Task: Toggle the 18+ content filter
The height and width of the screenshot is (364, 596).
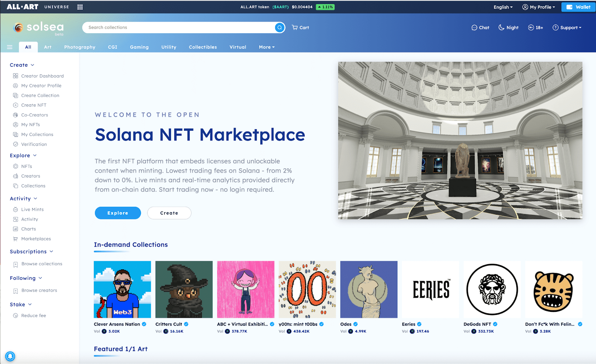Action: (535, 28)
